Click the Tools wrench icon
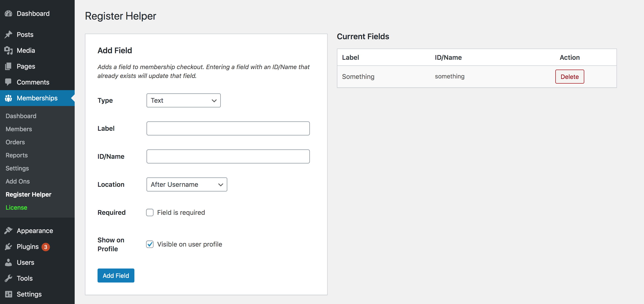The image size is (644, 304). click(x=8, y=278)
